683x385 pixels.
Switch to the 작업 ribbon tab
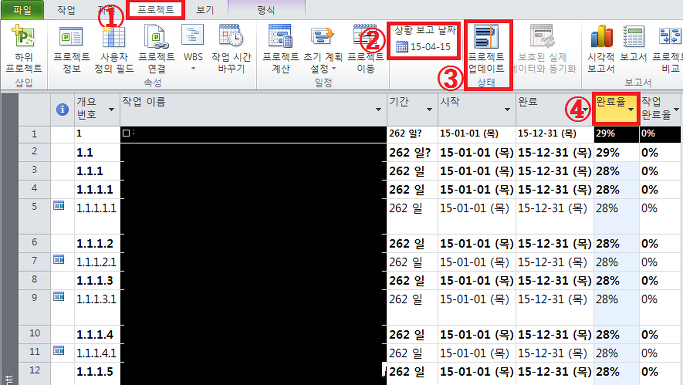[x=66, y=10]
